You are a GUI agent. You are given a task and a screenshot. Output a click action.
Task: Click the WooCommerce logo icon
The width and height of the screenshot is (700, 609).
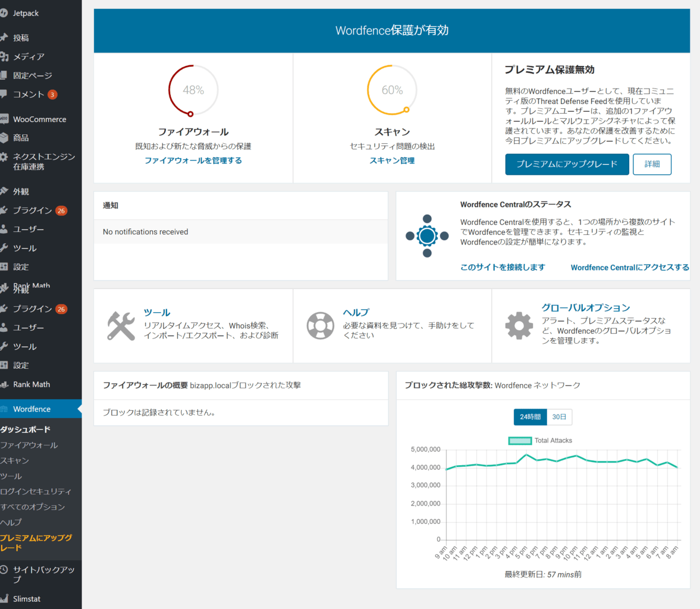(4, 119)
